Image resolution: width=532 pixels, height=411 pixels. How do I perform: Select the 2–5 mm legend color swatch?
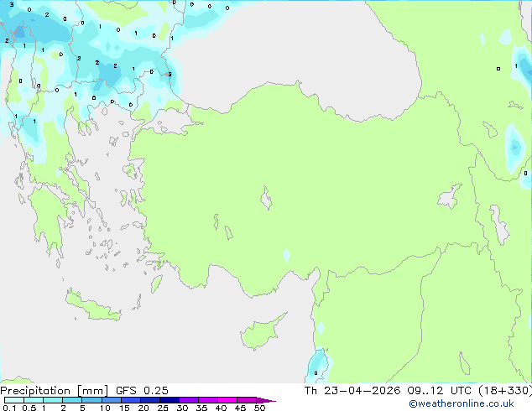coord(72,400)
